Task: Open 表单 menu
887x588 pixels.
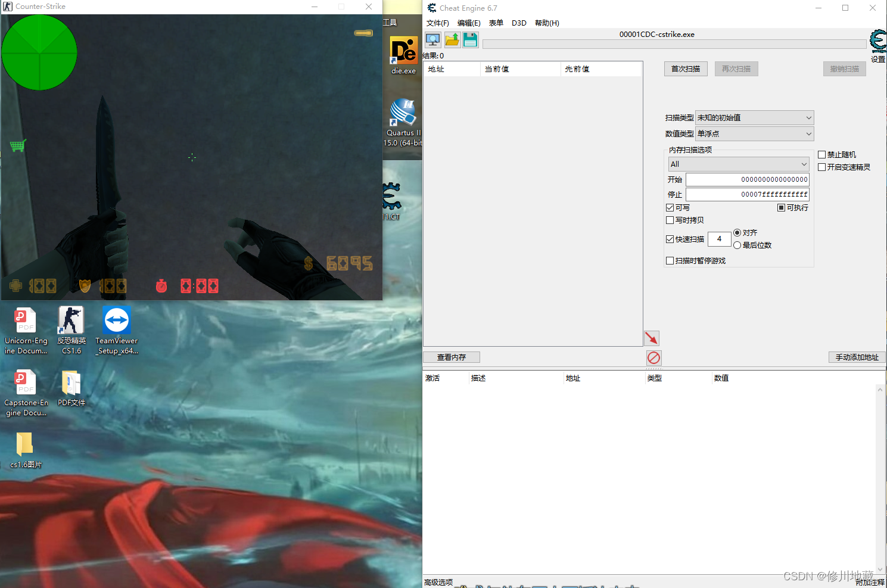Action: coord(496,23)
